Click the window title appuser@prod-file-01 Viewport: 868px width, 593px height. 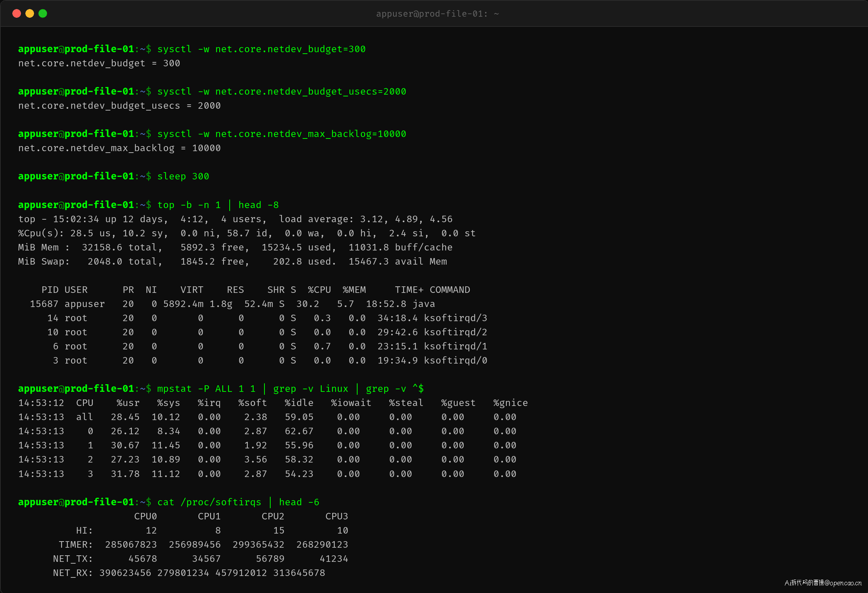pos(437,14)
